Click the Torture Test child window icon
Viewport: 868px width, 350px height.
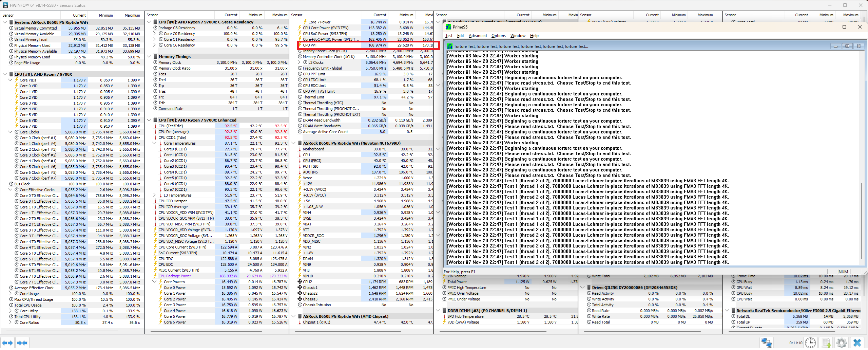coord(450,46)
